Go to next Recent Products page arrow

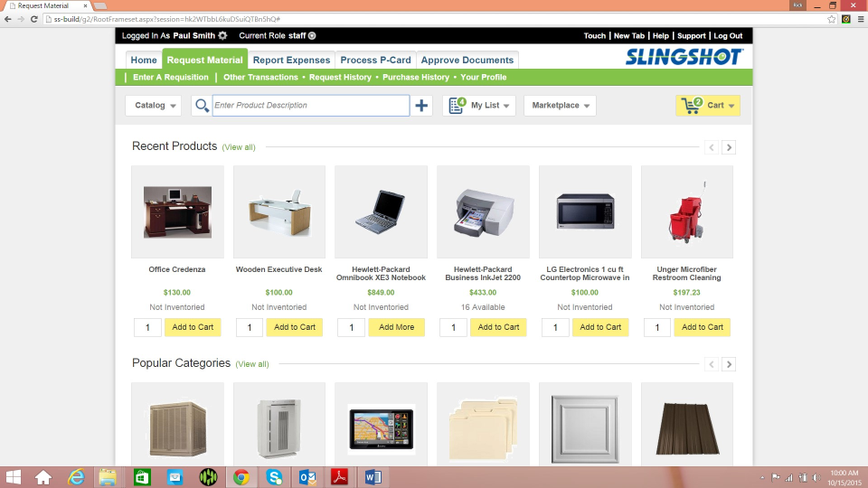click(729, 147)
